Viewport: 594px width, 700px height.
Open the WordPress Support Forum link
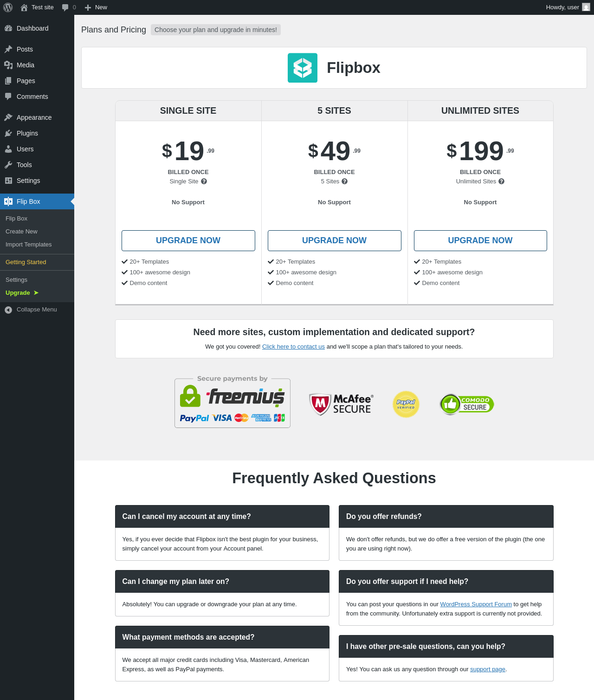(x=476, y=604)
